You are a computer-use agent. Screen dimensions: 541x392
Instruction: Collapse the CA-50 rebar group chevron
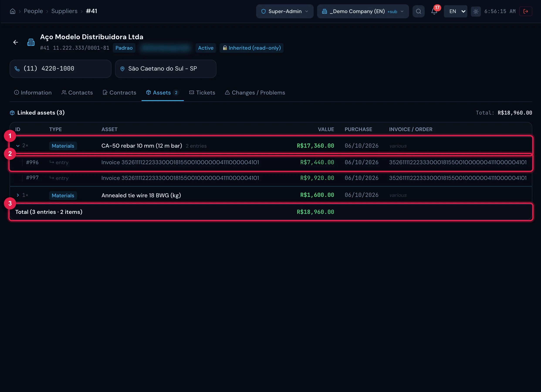(18, 145)
